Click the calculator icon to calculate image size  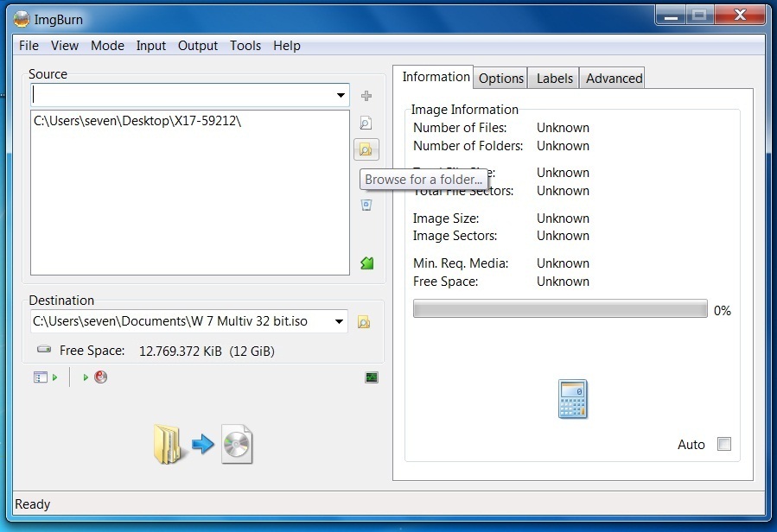click(x=573, y=399)
